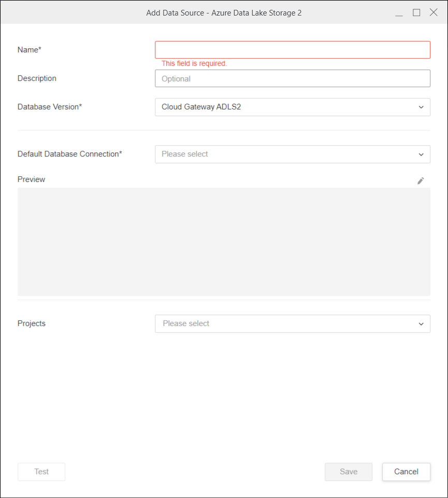Click into the optional Description field
This screenshot has height=498, width=448.
(292, 79)
